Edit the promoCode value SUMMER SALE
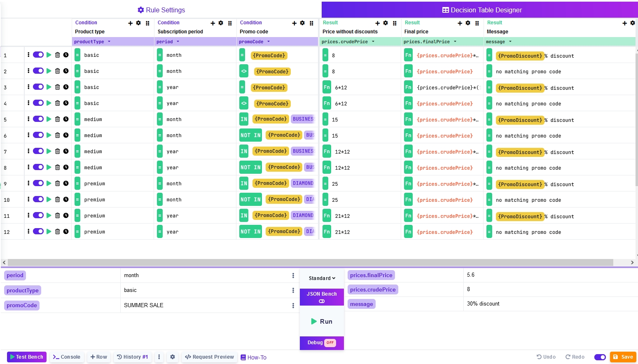Screen dimensions: 638x364 click(x=144, y=305)
